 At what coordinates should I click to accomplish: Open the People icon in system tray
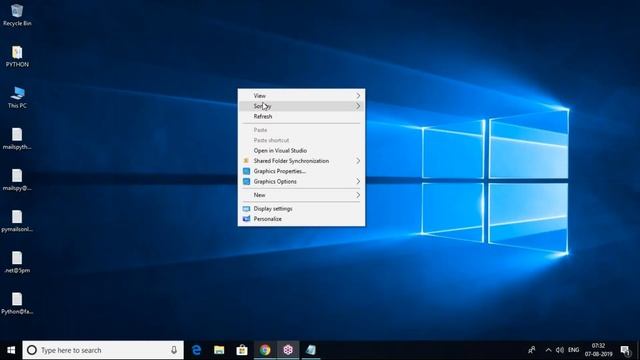531,350
